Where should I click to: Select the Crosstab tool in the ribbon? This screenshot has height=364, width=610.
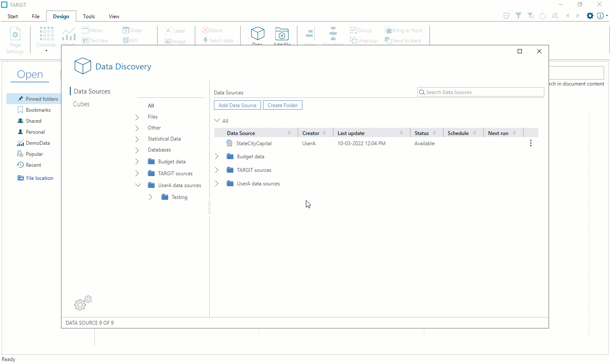click(x=46, y=38)
